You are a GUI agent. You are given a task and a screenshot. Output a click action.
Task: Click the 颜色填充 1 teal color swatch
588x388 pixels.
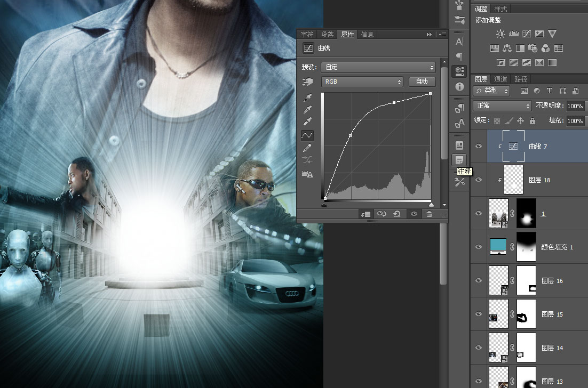[x=498, y=247]
